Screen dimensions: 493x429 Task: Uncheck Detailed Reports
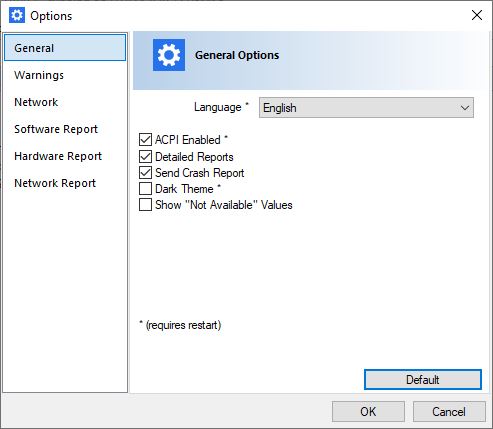tap(145, 157)
